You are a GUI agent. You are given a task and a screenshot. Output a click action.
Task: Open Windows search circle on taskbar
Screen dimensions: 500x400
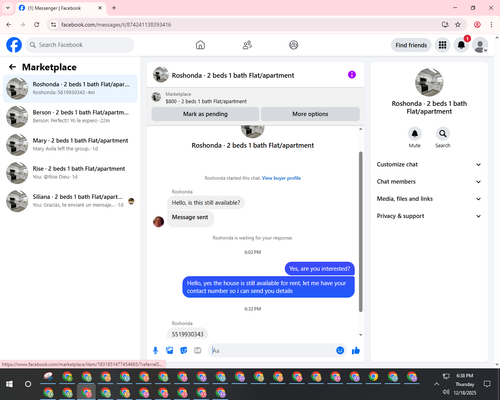pos(28,384)
